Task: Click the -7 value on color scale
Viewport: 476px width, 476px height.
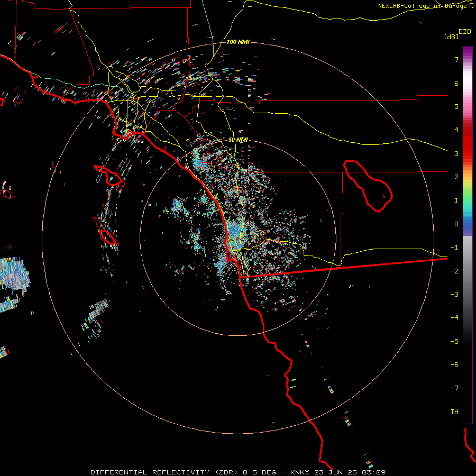Action: coord(454,388)
